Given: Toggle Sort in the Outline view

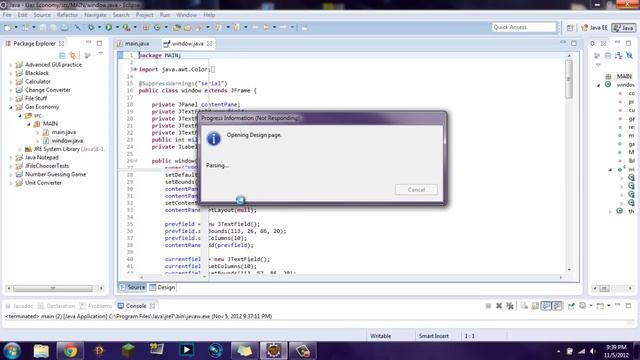Looking at the screenshot, I should click(x=619, y=56).
